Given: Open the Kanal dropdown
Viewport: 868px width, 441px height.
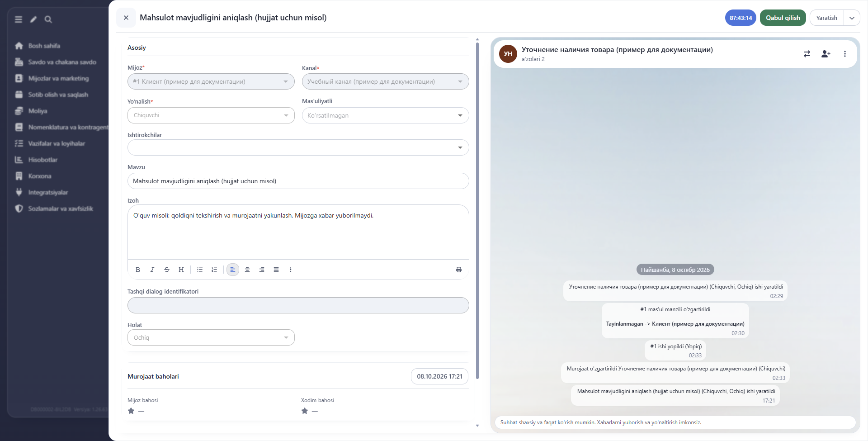Looking at the screenshot, I should click(x=386, y=81).
